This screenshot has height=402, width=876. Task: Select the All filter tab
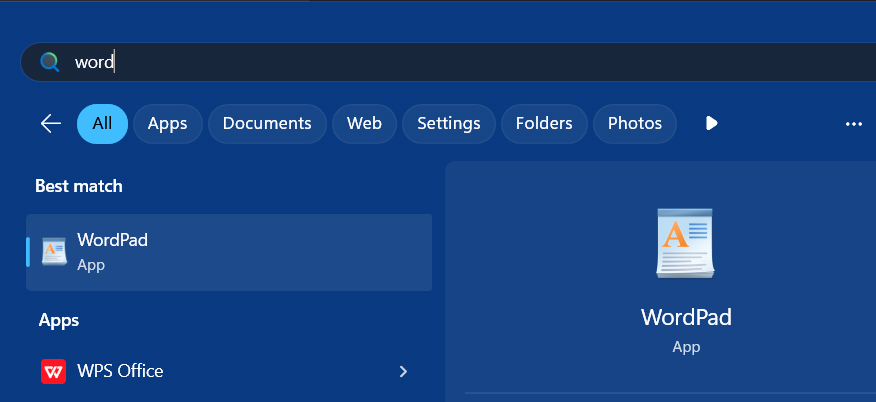[102, 123]
